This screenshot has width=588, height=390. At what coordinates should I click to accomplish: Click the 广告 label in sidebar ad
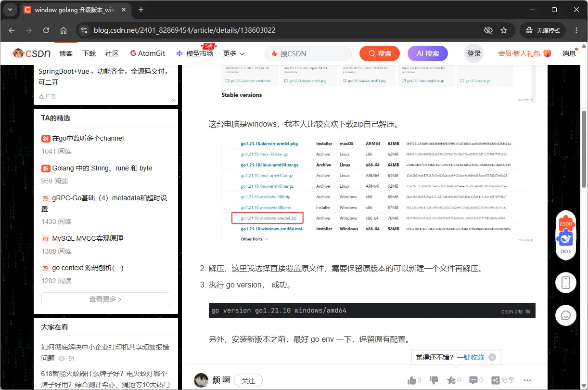(x=48, y=96)
